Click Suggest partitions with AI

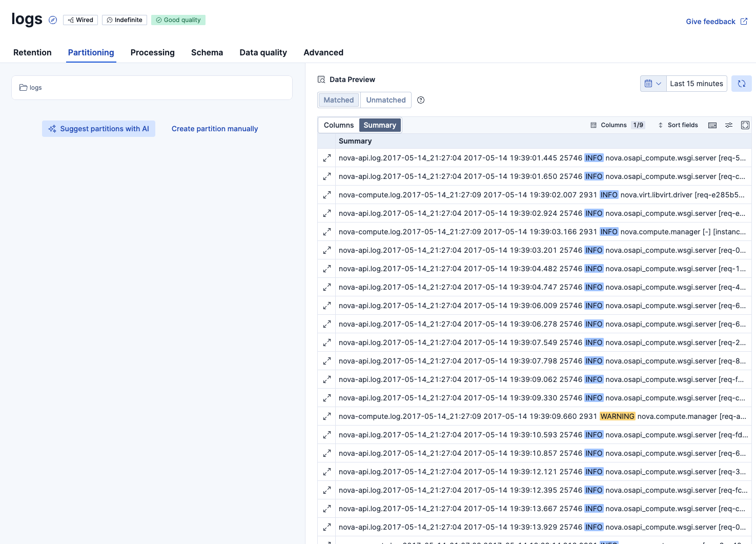click(98, 129)
